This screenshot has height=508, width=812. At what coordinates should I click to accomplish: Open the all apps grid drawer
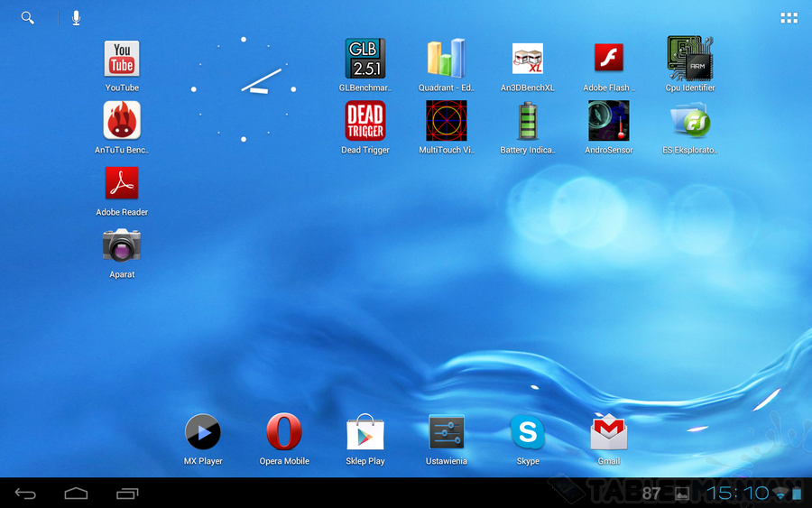789,18
